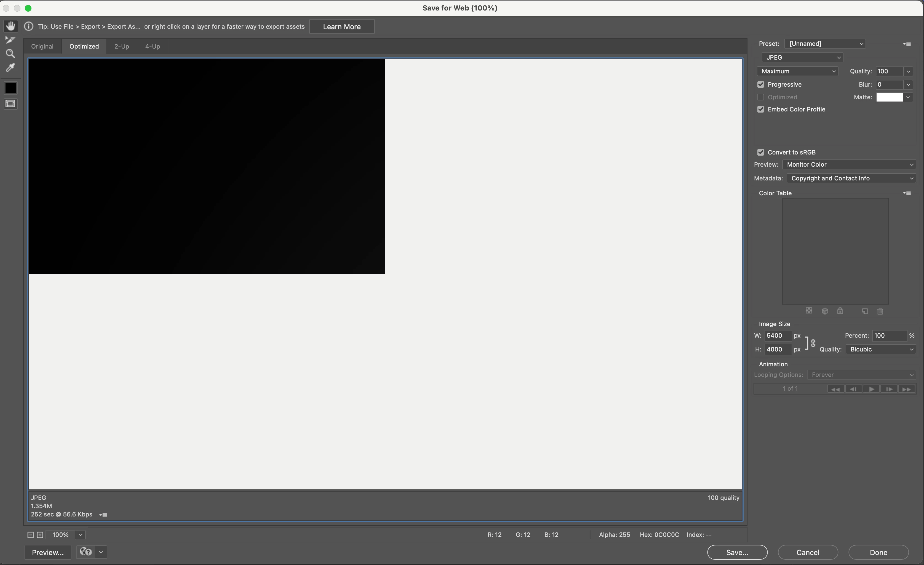The height and width of the screenshot is (565, 924).
Task: Select the Hand tool
Action: [x=10, y=26]
